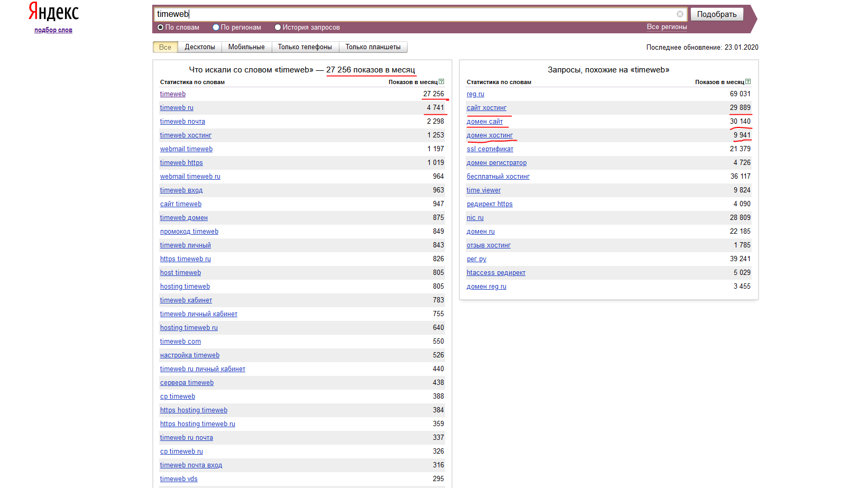This screenshot has width=868, height=488.
Task: Open the 'подбор слов' link under logo
Action: pos(53,30)
